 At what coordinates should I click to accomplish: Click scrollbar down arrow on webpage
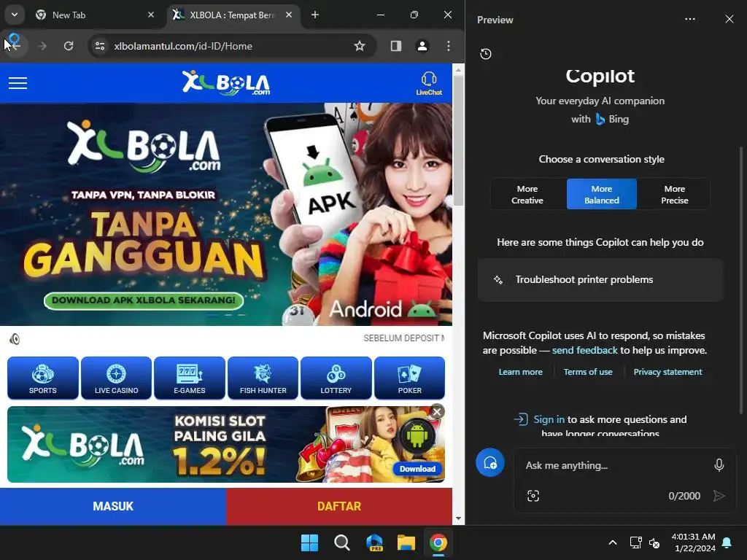click(x=458, y=518)
